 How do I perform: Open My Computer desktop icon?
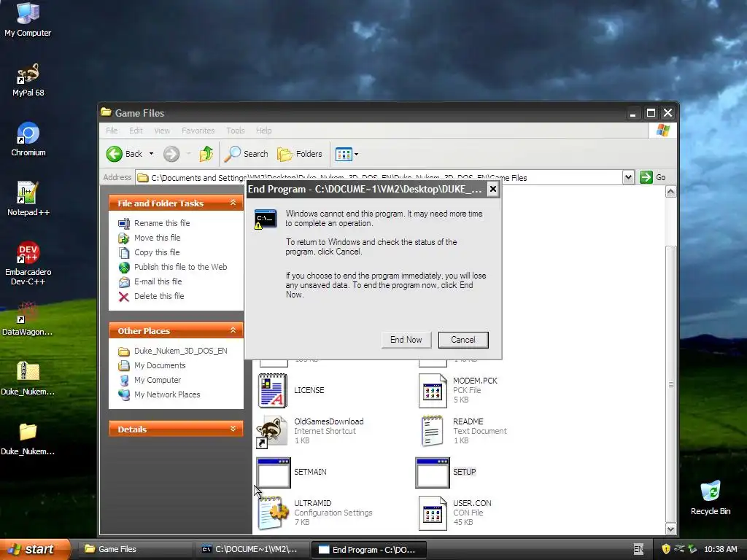28,19
